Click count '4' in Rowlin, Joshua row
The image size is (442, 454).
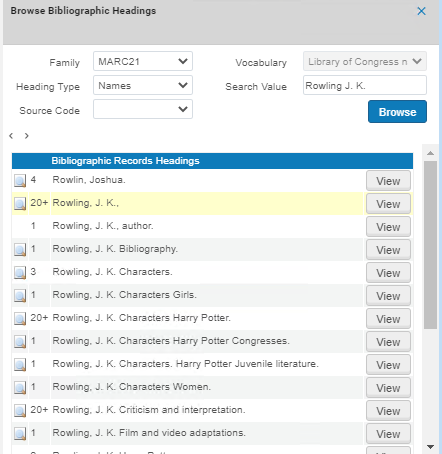click(x=33, y=180)
